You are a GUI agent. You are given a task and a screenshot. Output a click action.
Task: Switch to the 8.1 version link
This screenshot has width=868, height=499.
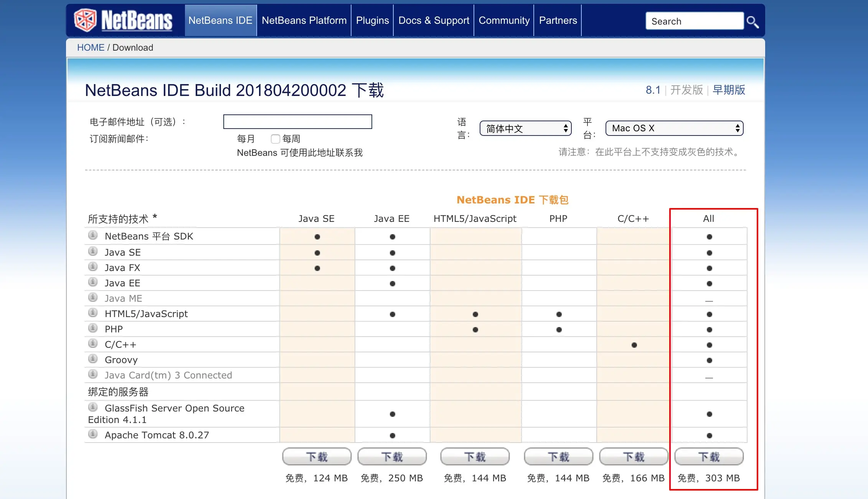[x=653, y=90]
